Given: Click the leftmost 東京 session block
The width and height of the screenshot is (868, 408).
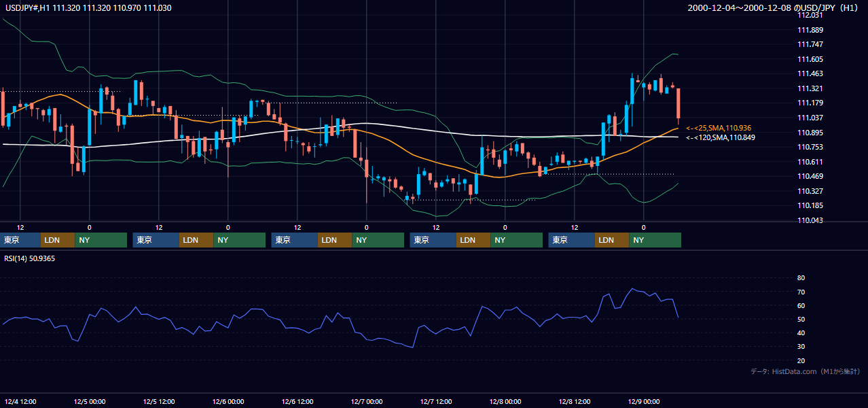Looking at the screenshot, I should click(21, 240).
